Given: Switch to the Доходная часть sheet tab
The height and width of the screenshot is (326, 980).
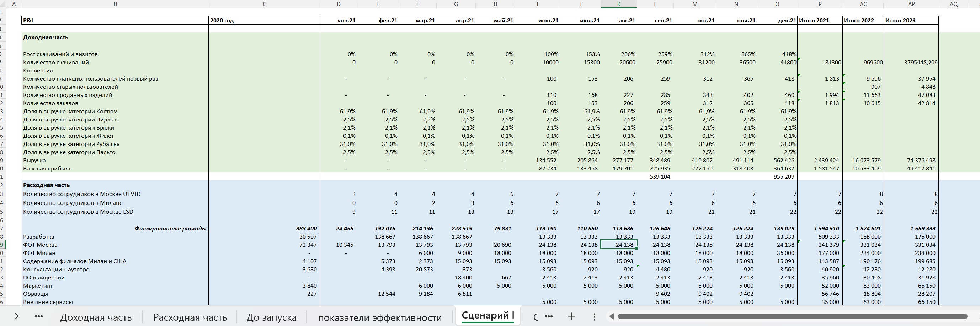Looking at the screenshot, I should tap(96, 317).
